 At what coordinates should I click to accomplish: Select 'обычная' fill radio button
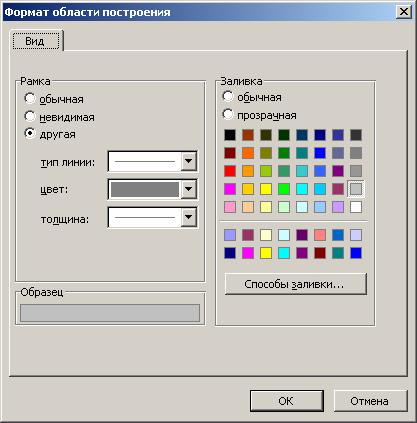pos(228,96)
